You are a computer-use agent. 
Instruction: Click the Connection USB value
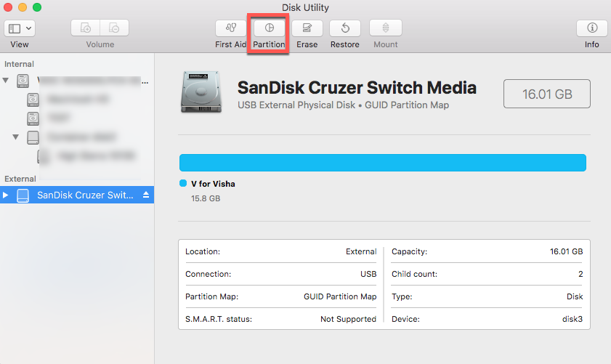click(x=368, y=274)
